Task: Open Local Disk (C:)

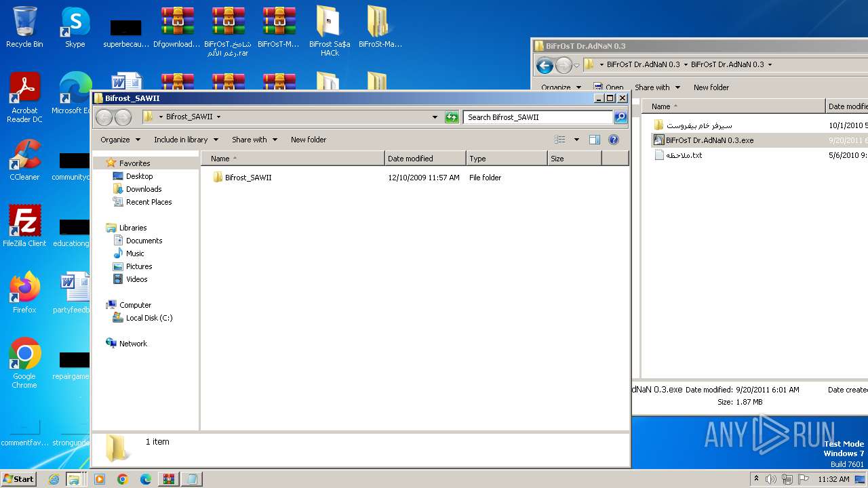Action: tap(149, 318)
